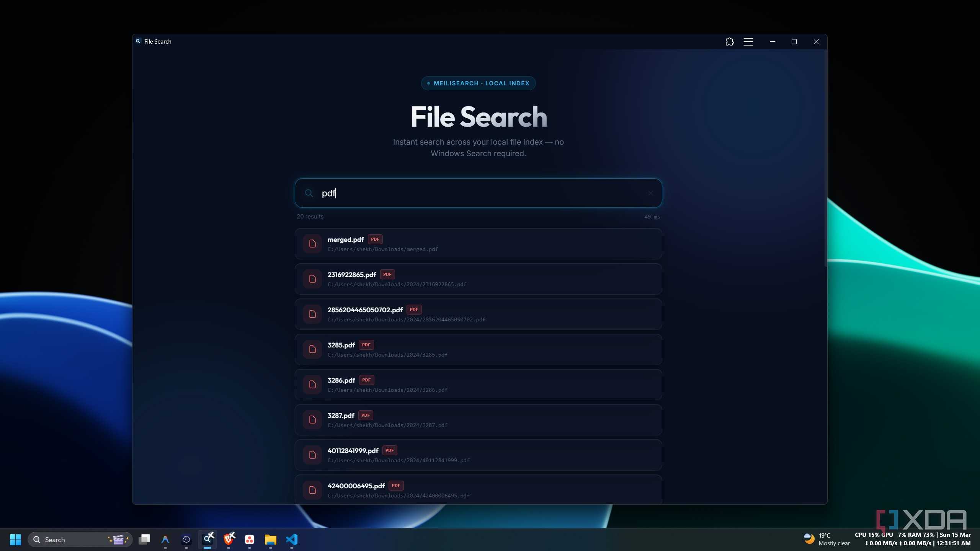
Task: Open the weather widget showing 19°C
Action: (827, 540)
